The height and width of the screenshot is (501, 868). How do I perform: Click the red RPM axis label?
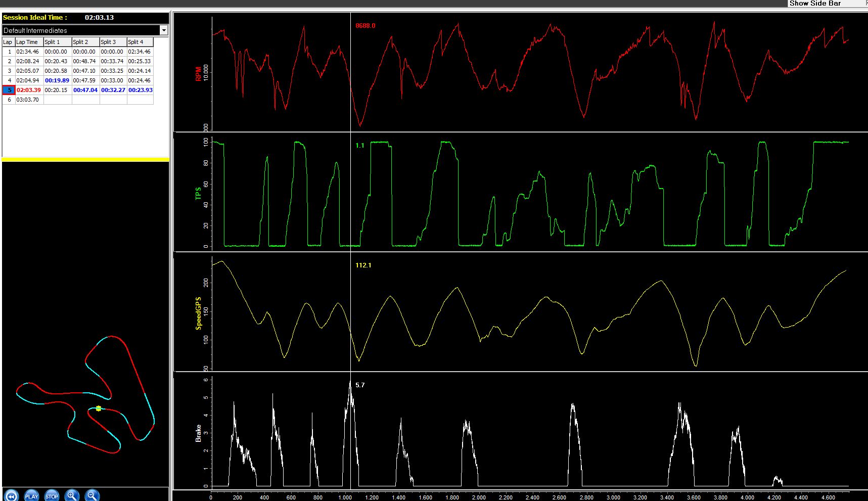(198, 74)
